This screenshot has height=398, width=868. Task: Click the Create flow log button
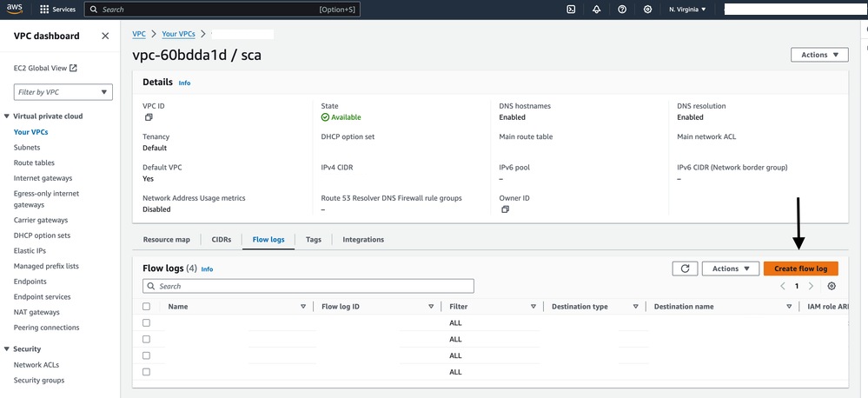(800, 269)
